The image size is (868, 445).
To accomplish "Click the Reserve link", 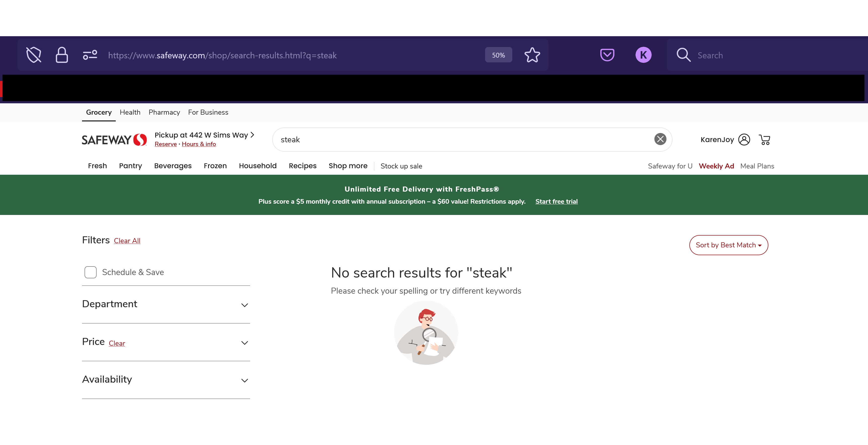I will point(166,144).
